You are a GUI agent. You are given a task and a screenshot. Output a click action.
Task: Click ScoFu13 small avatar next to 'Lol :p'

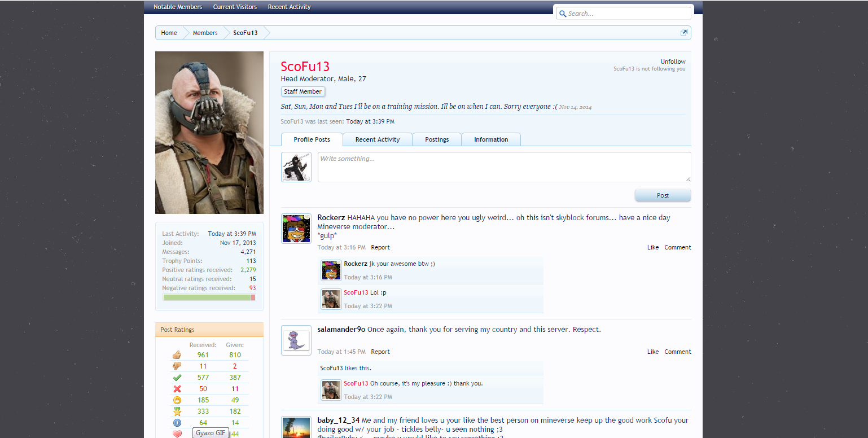point(331,299)
